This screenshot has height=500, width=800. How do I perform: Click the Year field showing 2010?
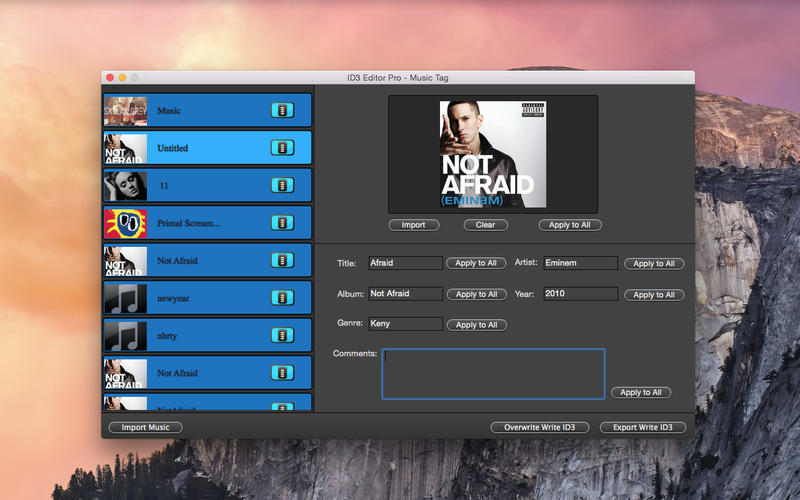(580, 294)
